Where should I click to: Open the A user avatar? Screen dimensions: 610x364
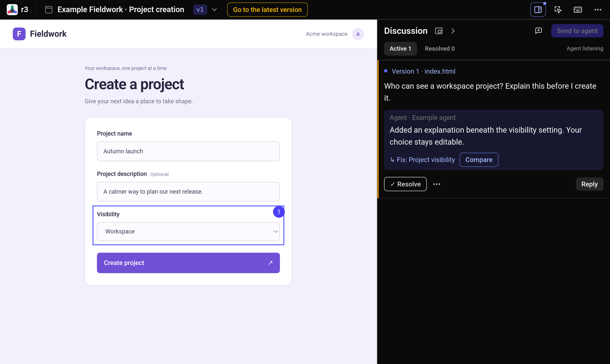358,34
